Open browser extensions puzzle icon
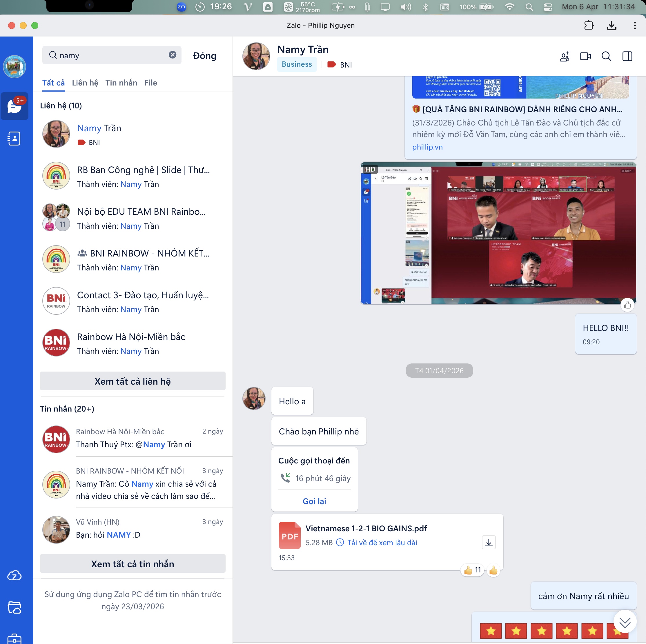Viewport: 646px width, 644px height. click(589, 26)
